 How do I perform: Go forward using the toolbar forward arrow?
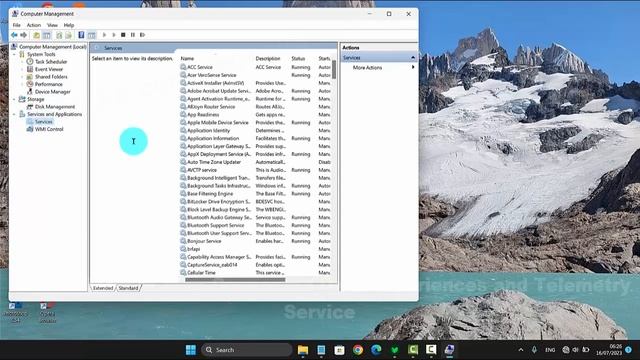click(x=23, y=35)
